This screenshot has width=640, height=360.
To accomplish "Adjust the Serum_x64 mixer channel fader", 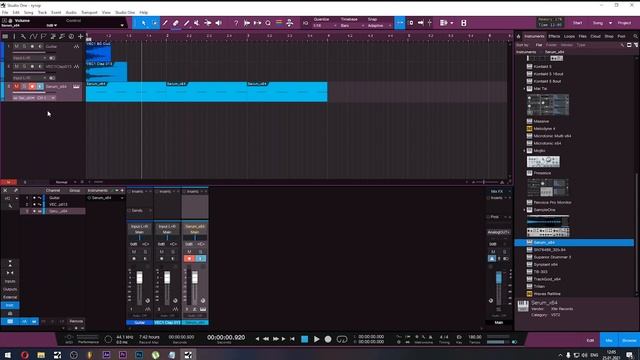I will pyautogui.click(x=195, y=278).
